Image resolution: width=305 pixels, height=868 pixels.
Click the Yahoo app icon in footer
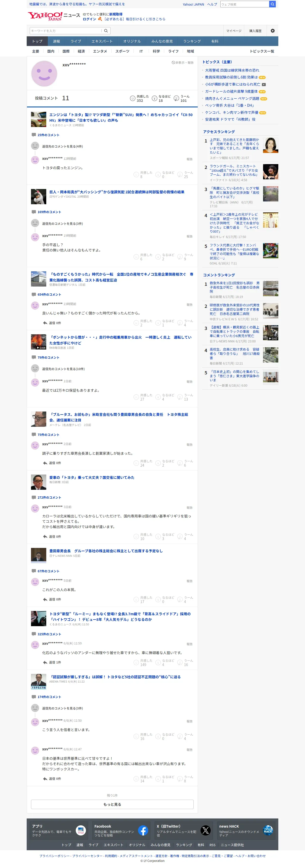[x=81, y=830]
